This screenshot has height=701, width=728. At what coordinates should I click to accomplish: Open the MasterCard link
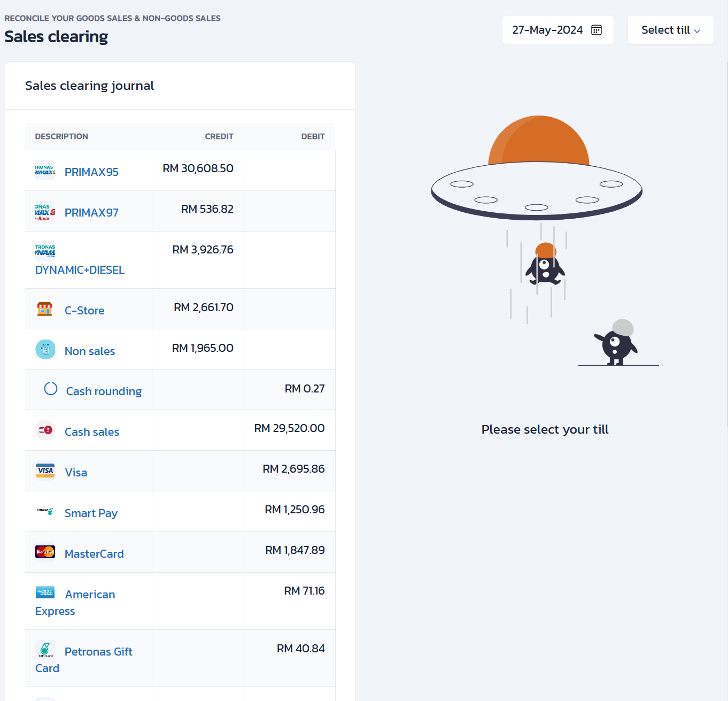click(94, 554)
